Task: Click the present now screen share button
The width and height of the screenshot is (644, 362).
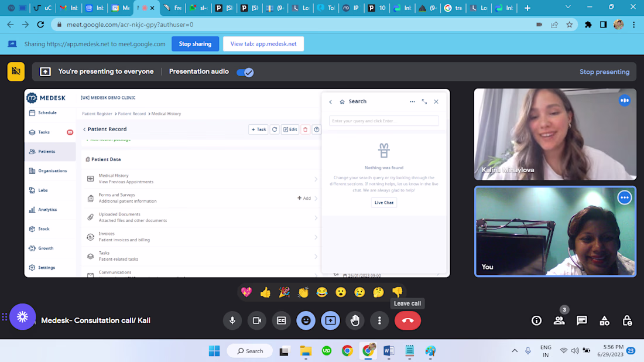Action: pos(331,320)
